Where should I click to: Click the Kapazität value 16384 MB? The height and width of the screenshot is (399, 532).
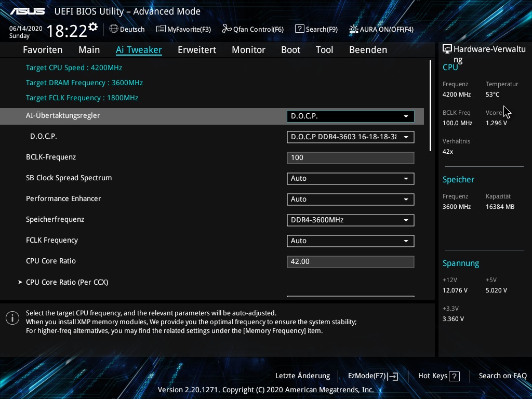[x=500, y=207]
